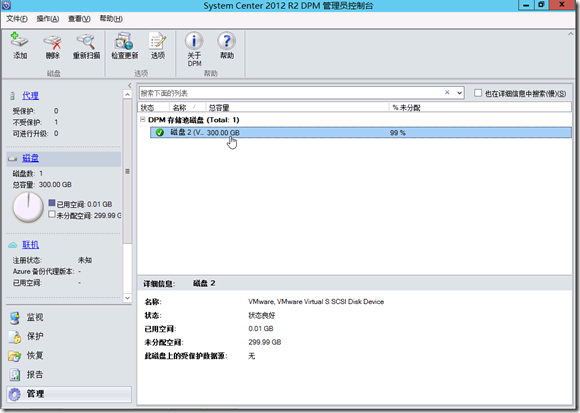Click the sidebar scroll up arrow
This screenshot has height=413, width=580.
[x=127, y=94]
